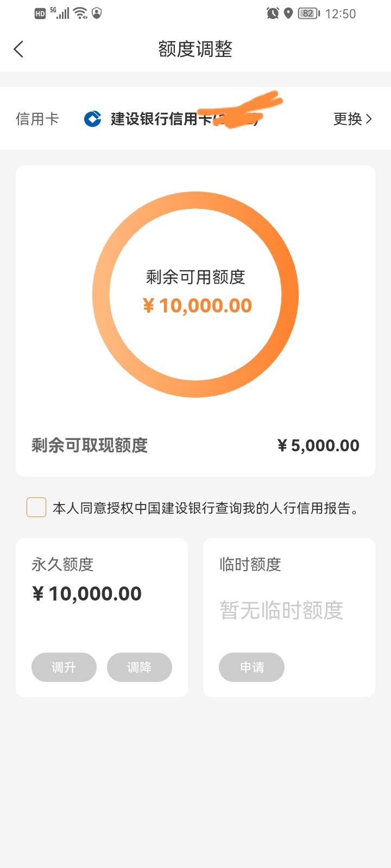Screen dimensions: 391x868
Task: Tap the chevron beside 更换
Action: 369,119
